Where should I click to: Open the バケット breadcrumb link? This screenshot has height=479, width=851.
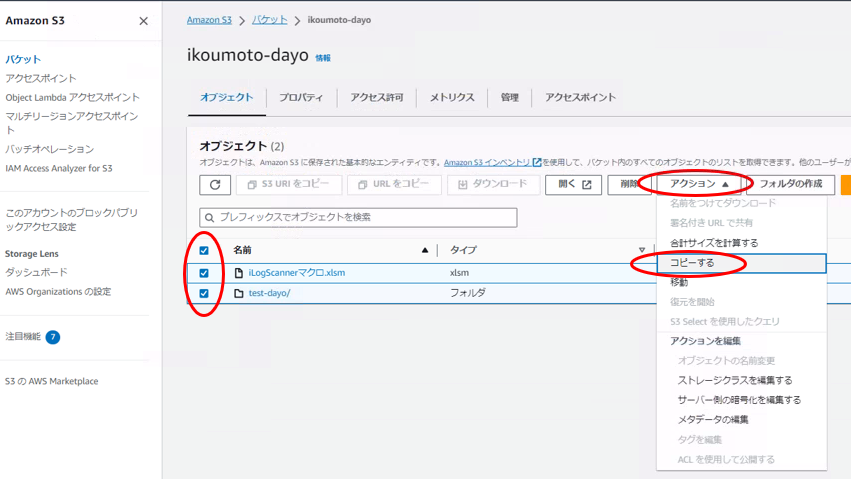point(269,20)
